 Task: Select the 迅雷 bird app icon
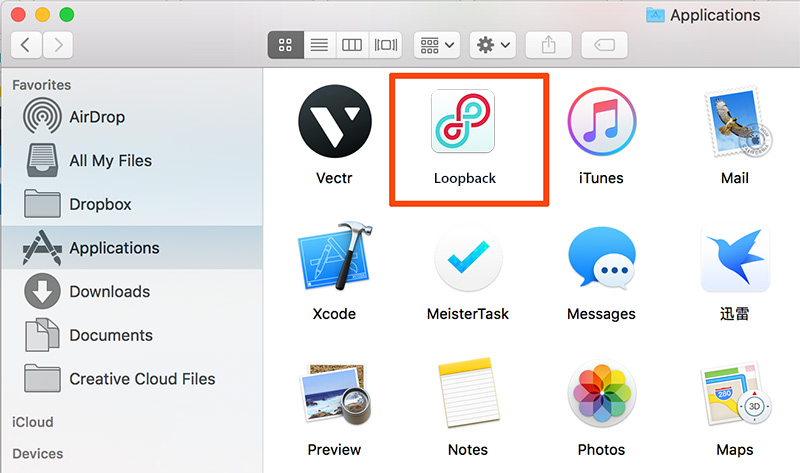(735, 258)
